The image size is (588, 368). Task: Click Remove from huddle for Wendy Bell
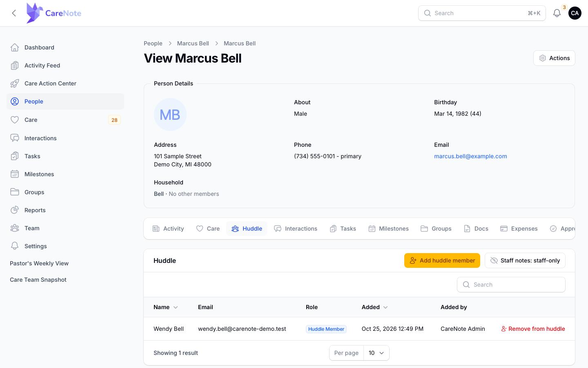[533, 329]
